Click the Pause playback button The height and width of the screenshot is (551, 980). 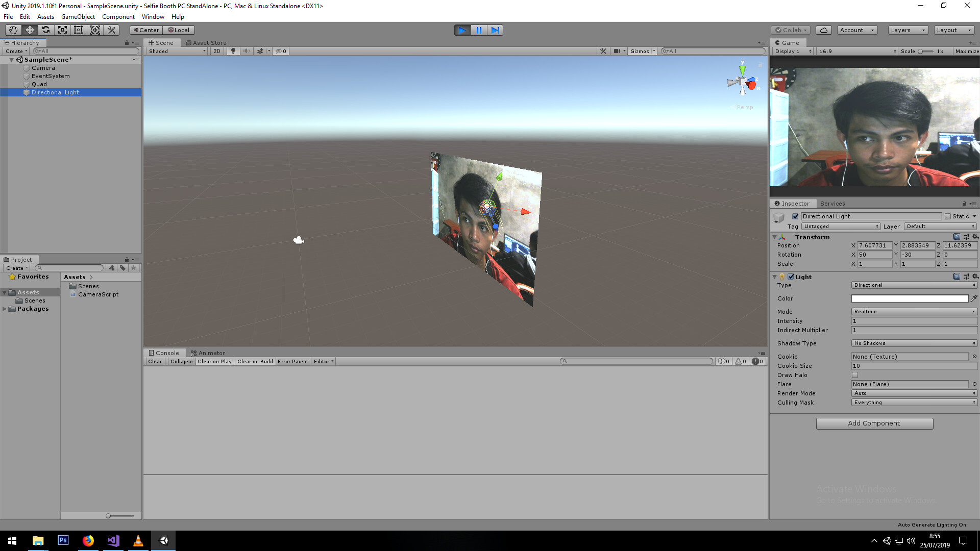(479, 30)
